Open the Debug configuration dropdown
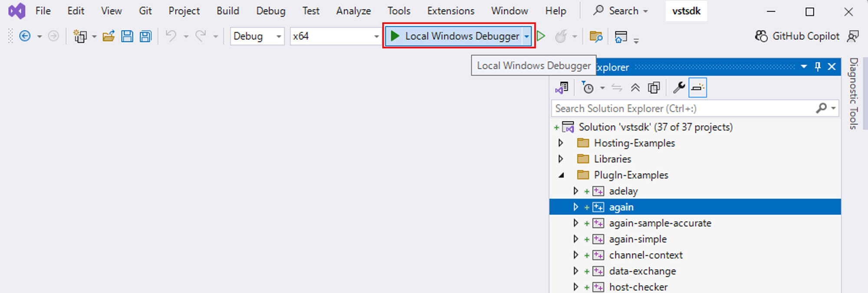Image resolution: width=868 pixels, height=293 pixels. tap(279, 36)
